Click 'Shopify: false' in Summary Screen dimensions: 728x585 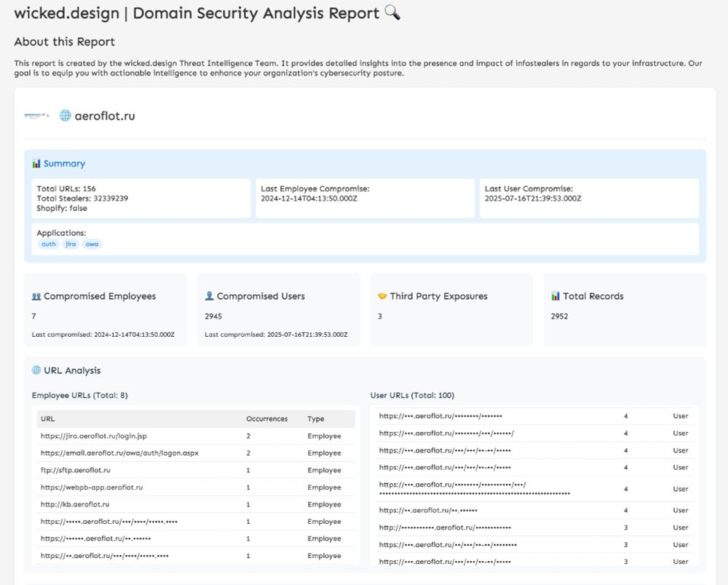62,208
